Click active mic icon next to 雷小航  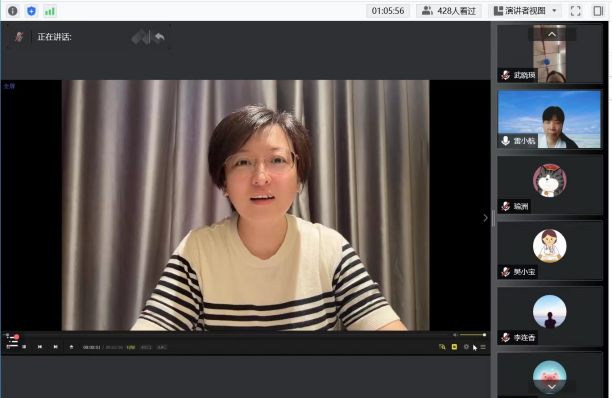pos(505,140)
